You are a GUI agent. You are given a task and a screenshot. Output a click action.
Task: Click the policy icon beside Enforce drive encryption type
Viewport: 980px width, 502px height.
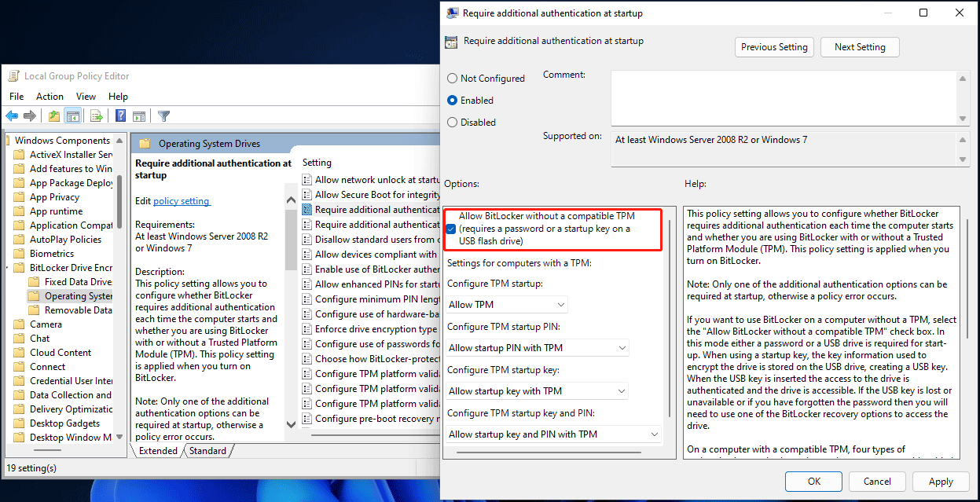[x=307, y=329]
